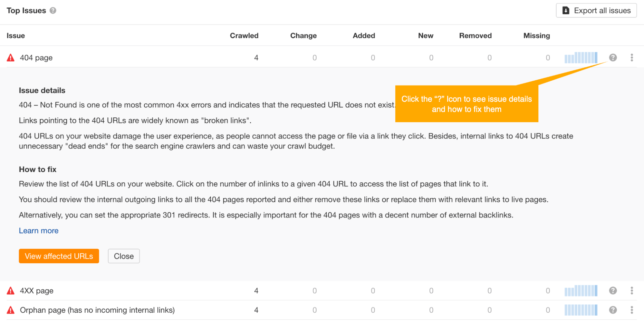The image size is (644, 322).
Task: Close the issue details panel
Action: point(123,256)
